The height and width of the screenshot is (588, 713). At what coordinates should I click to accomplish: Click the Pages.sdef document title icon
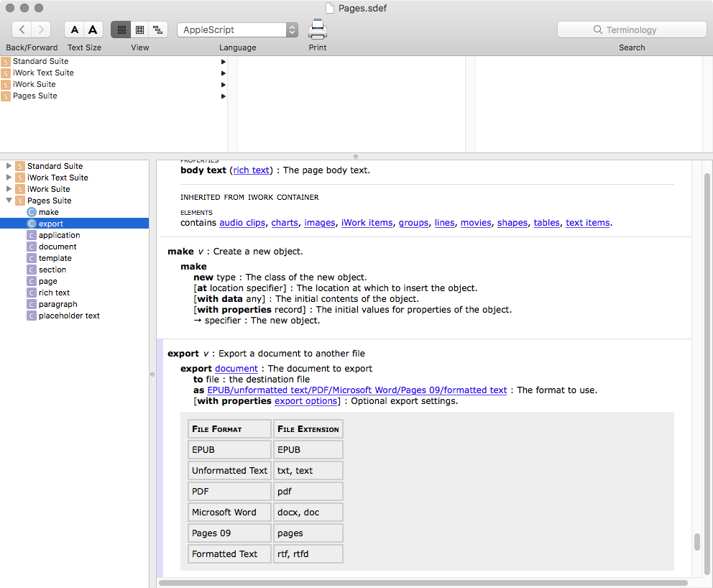click(330, 8)
